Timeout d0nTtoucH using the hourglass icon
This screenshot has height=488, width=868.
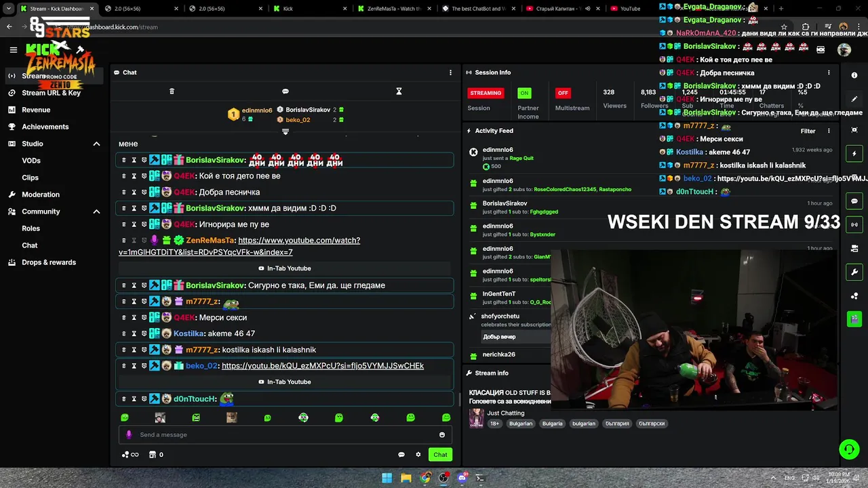coord(134,399)
